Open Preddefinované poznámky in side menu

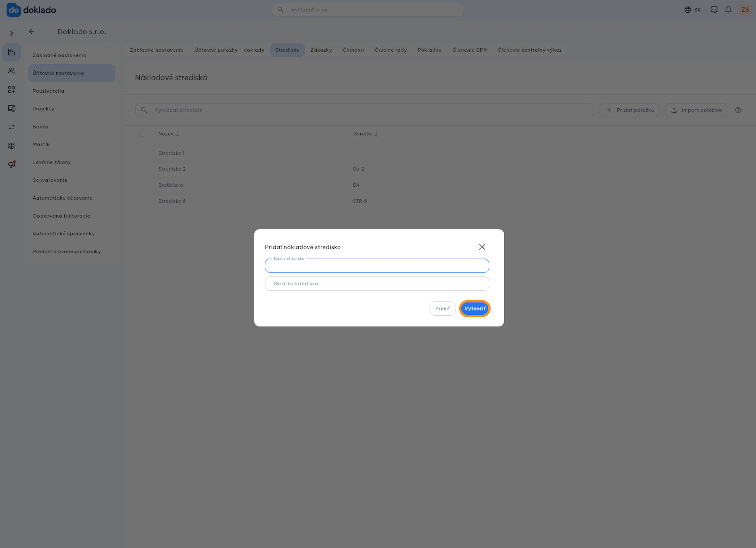click(72, 251)
